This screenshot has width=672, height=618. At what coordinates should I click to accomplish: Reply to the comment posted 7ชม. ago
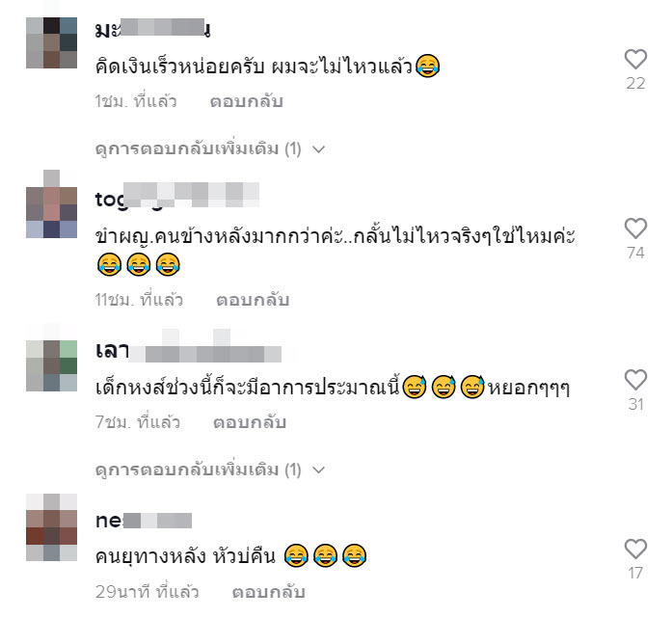tap(250, 422)
